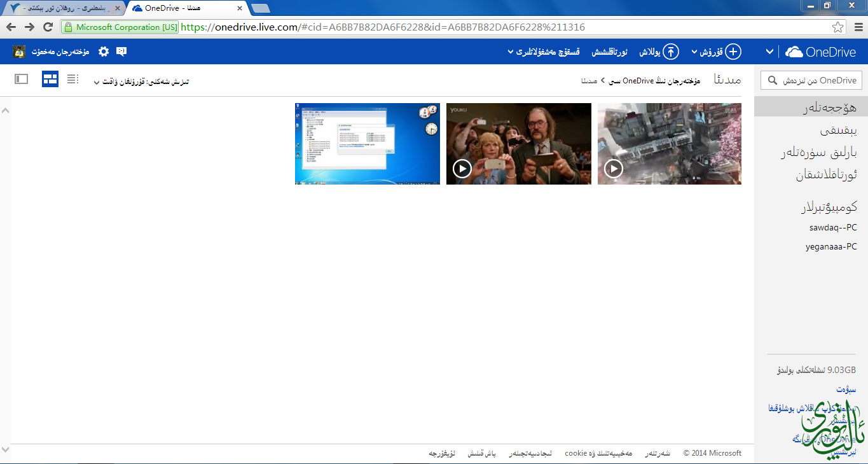This screenshot has width=868, height=464.
Task: Click the ئورتاقلىشىش share button
Action: [610, 52]
